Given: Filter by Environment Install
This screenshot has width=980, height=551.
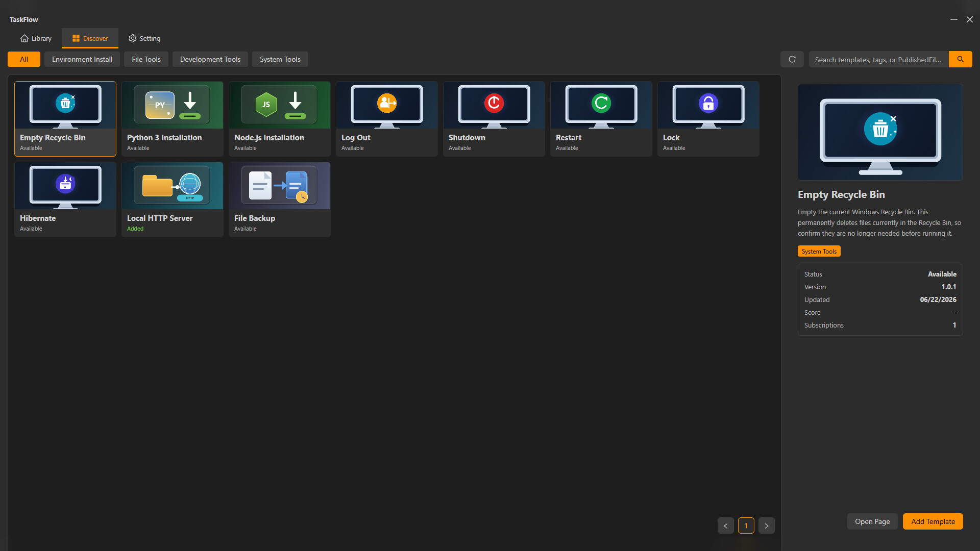Looking at the screenshot, I should pyautogui.click(x=82, y=59).
